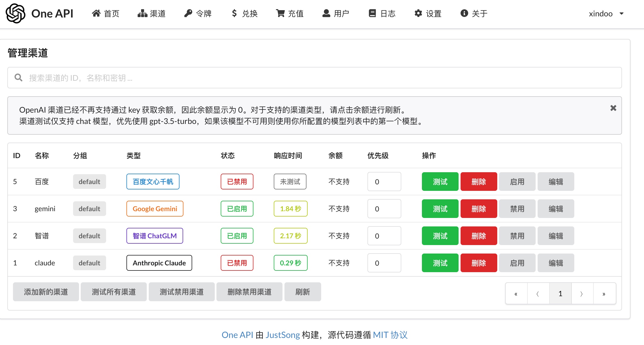Open the 首页 home menu item
Image resolution: width=644 pixels, height=345 pixels.
tap(106, 13)
